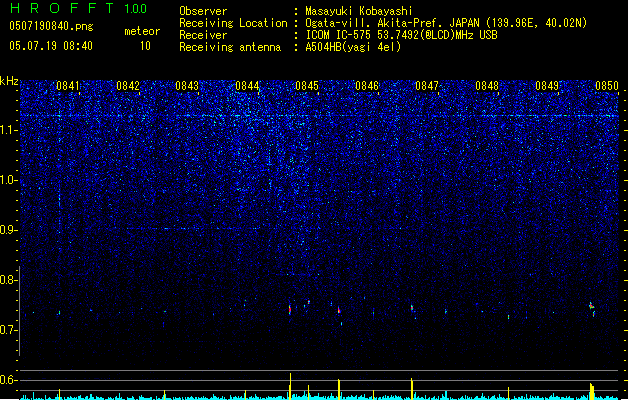Screen dimensions: 629x400
Task: Click the 0845 time marker
Action: pos(307,86)
